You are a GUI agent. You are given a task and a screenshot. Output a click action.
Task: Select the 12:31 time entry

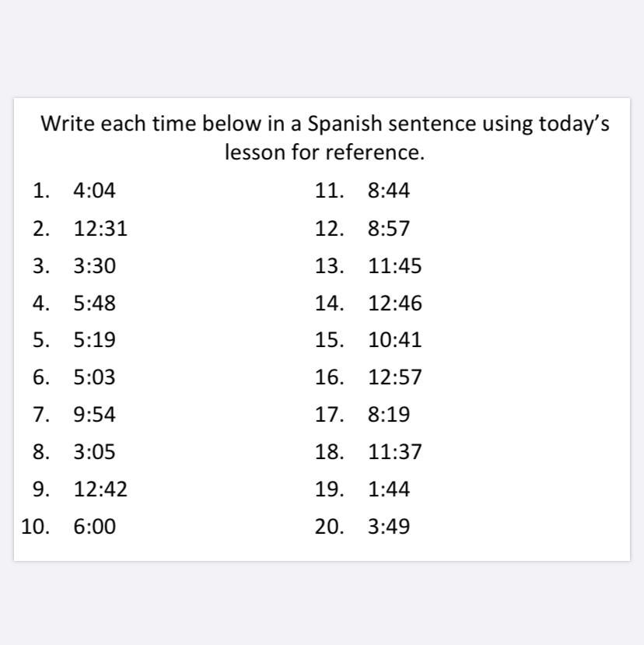click(100, 228)
